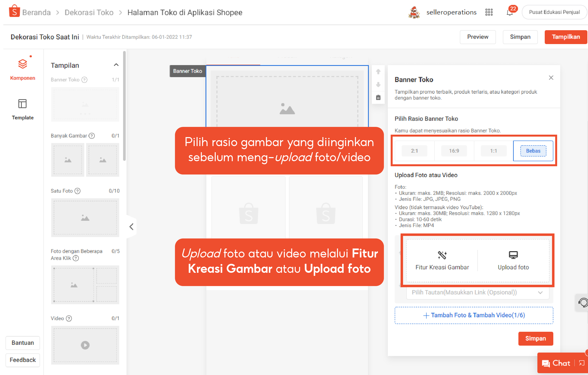Show help tooltip next to Banner Toko
Screen dimensions: 588x375
84,80
